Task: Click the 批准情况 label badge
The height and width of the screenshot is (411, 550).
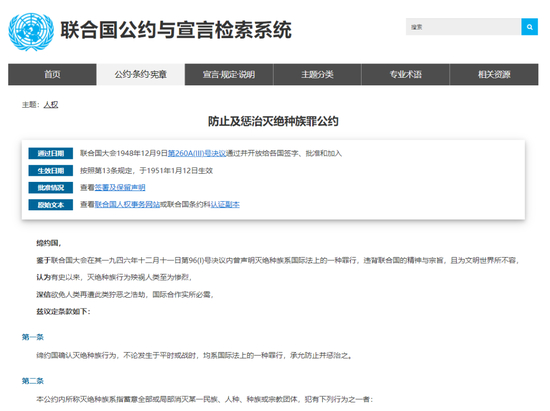Action: (x=51, y=188)
